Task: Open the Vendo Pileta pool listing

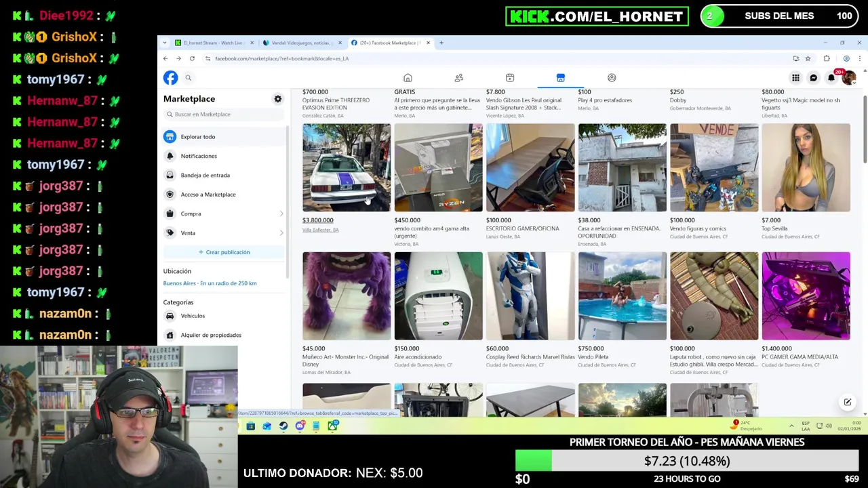Action: click(x=622, y=296)
